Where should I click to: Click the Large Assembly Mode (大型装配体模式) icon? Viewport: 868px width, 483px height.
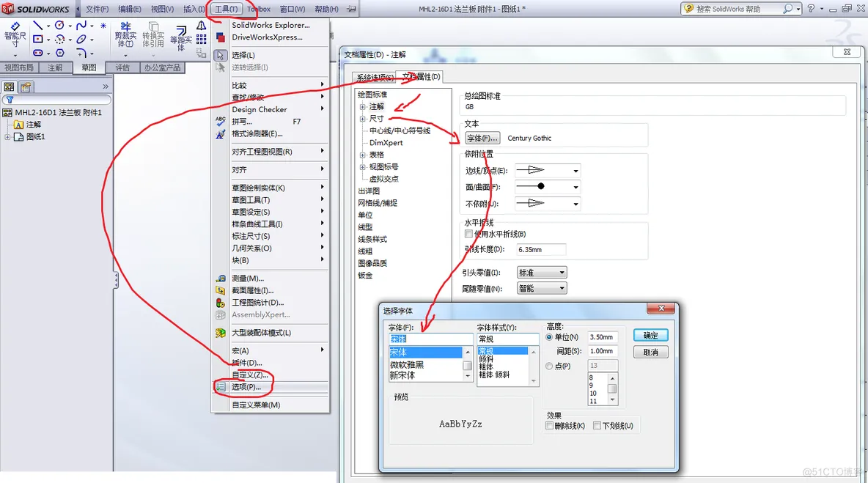221,333
